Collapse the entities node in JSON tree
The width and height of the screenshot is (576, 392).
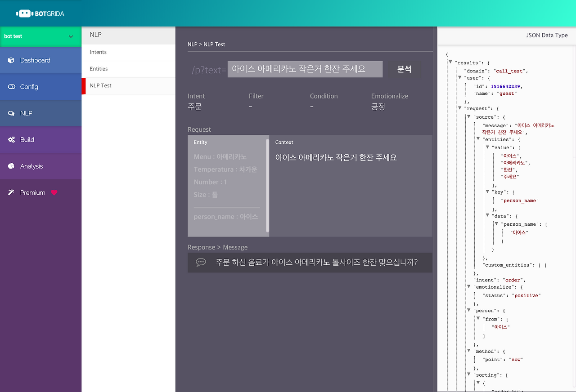click(478, 139)
